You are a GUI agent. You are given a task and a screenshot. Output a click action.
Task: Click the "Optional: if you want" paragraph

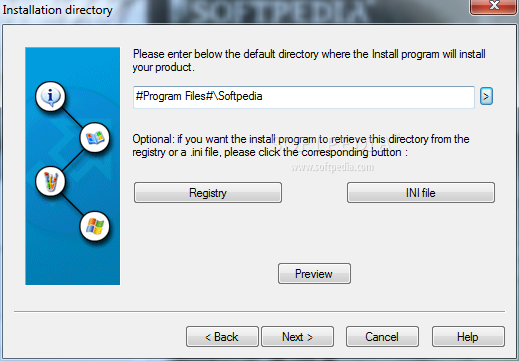pos(301,145)
